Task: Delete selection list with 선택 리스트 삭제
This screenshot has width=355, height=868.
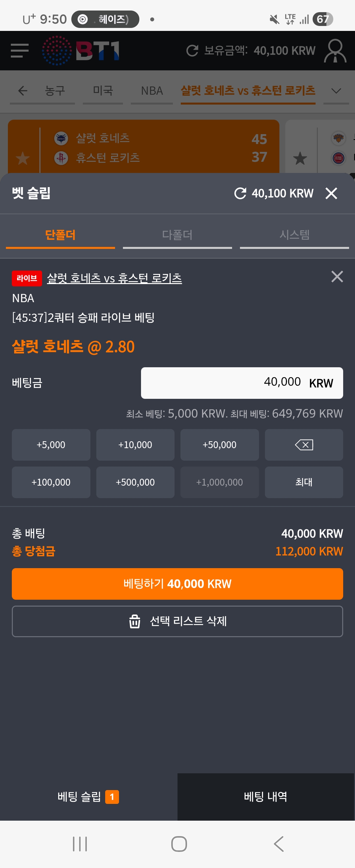Action: (177, 621)
